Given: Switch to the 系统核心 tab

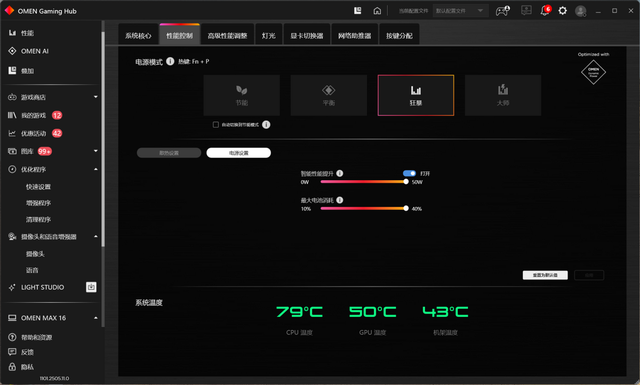Looking at the screenshot, I should coord(138,35).
